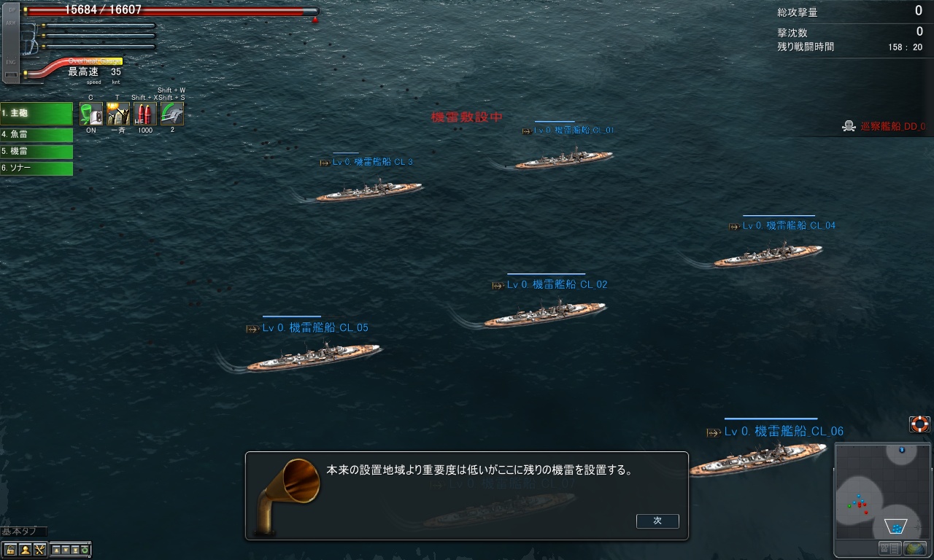Open the globe map view icon
Image resolution: width=934 pixels, height=560 pixels.
tap(915, 548)
